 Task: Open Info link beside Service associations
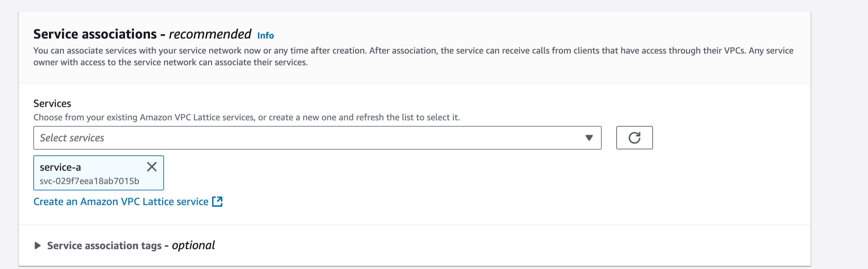pos(266,35)
